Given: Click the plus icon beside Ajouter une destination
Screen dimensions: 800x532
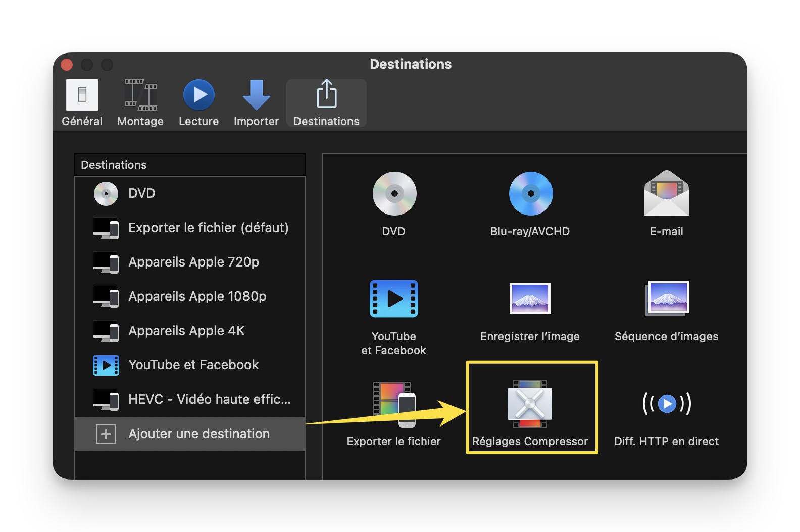Looking at the screenshot, I should click(106, 434).
